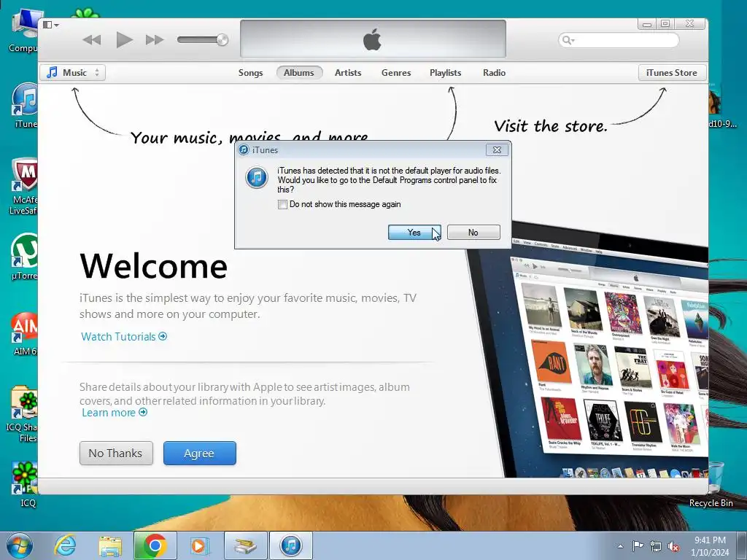Click the muted volume tray icon
Image resolution: width=747 pixels, height=560 pixels.
[673, 546]
